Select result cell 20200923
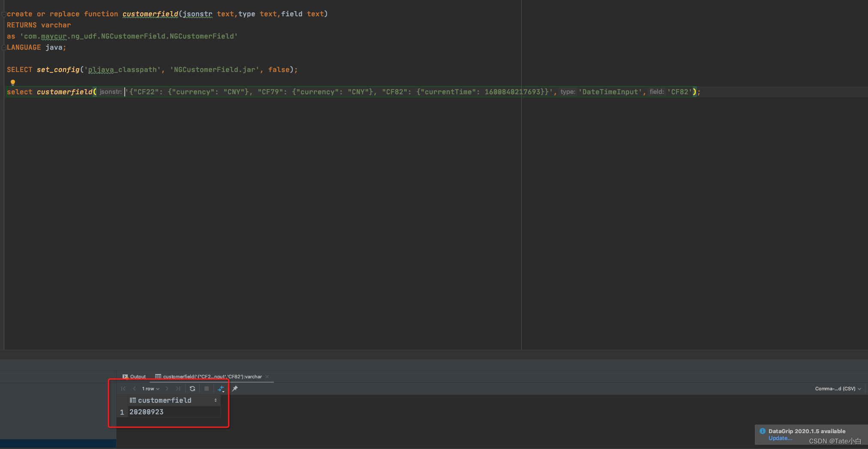The width and height of the screenshot is (868, 449). coord(174,412)
